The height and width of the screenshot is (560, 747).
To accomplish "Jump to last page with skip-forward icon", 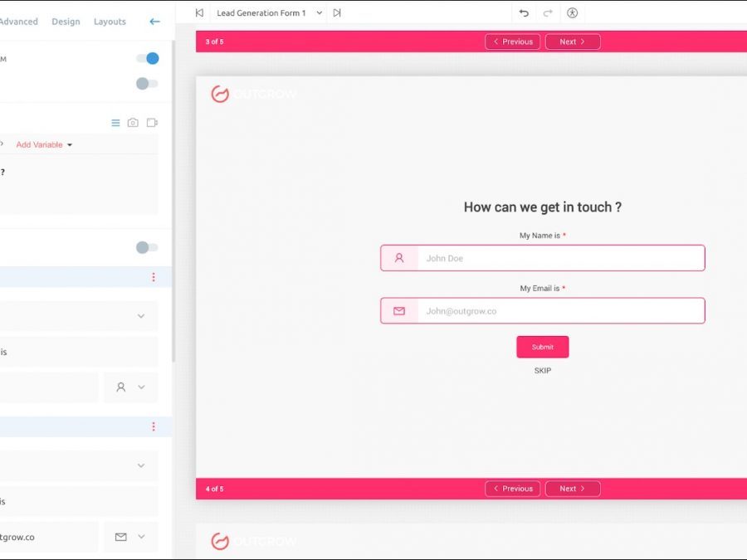I will (x=336, y=13).
